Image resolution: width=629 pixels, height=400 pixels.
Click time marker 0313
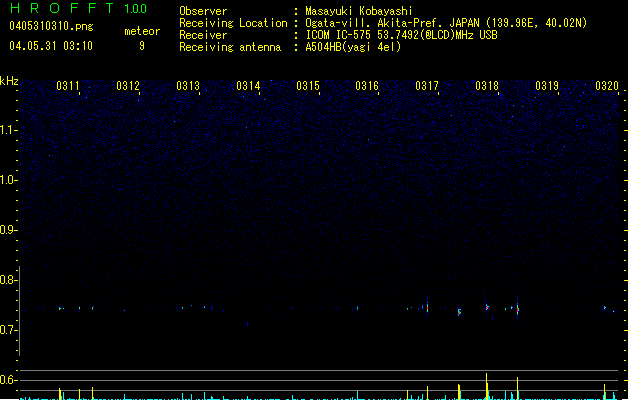tap(188, 86)
